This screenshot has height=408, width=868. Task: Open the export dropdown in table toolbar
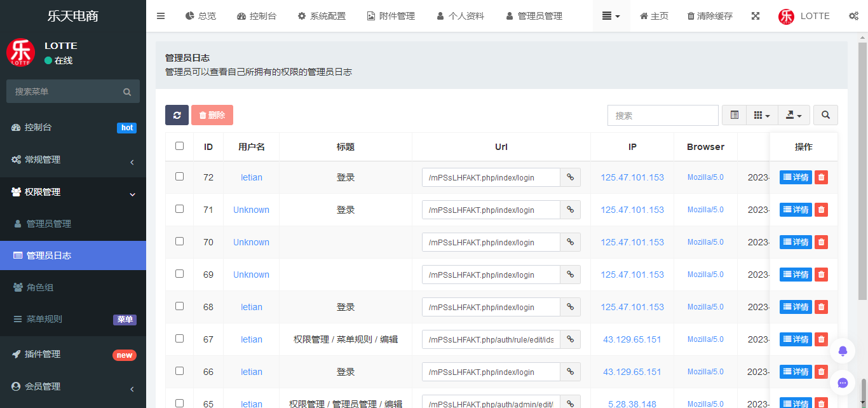[794, 115]
